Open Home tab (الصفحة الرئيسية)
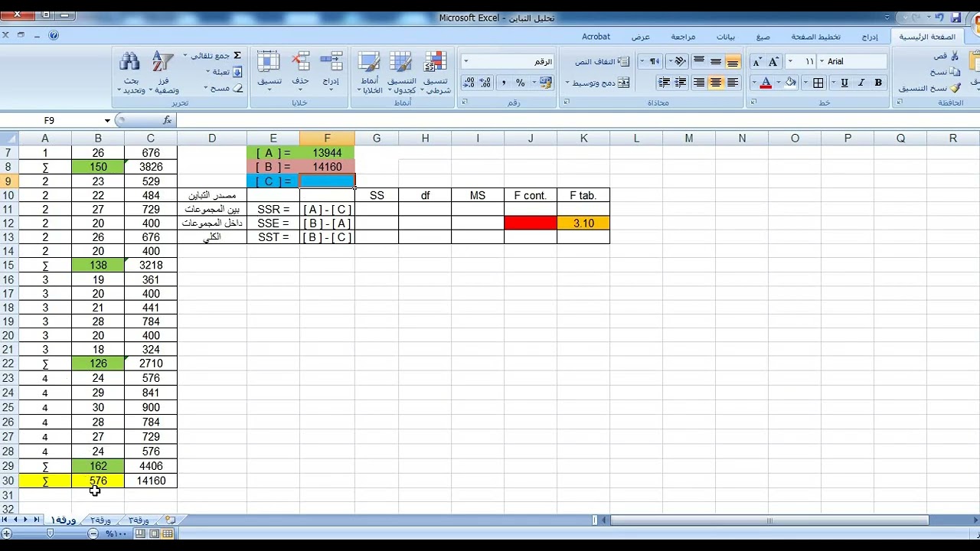This screenshot has width=980, height=551. click(x=927, y=37)
